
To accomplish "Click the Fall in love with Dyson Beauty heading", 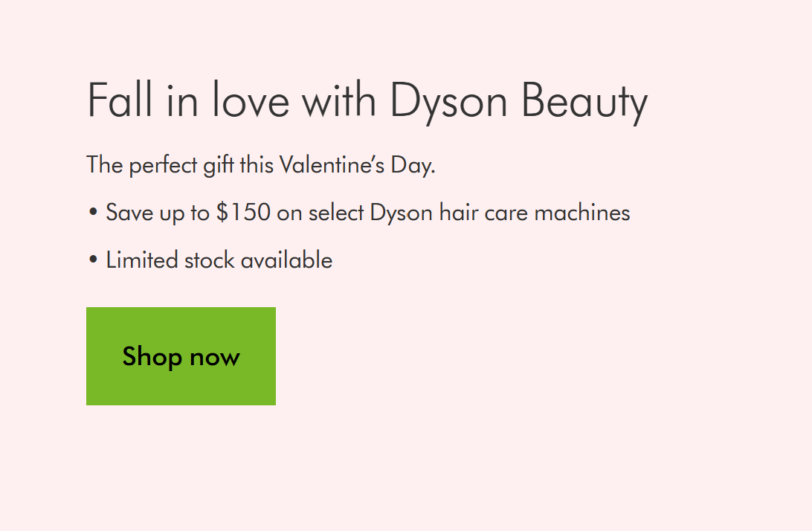I will [x=367, y=100].
